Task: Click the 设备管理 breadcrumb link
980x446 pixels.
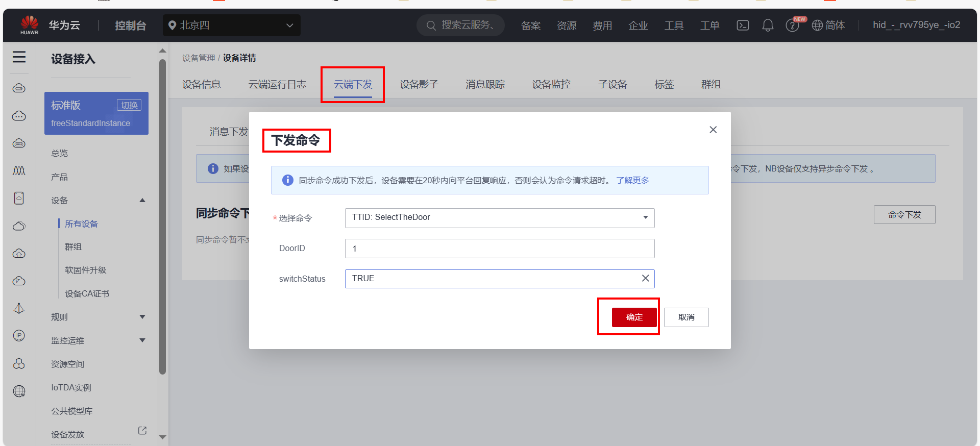Action: pyautogui.click(x=199, y=58)
